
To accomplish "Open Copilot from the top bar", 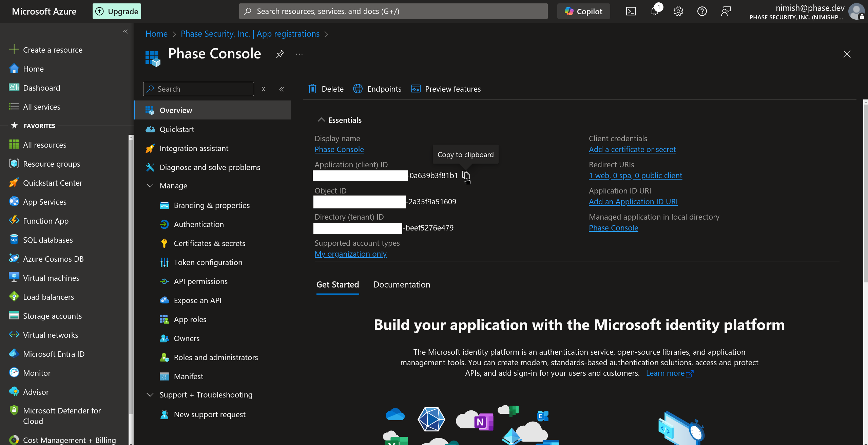I will pyautogui.click(x=583, y=11).
